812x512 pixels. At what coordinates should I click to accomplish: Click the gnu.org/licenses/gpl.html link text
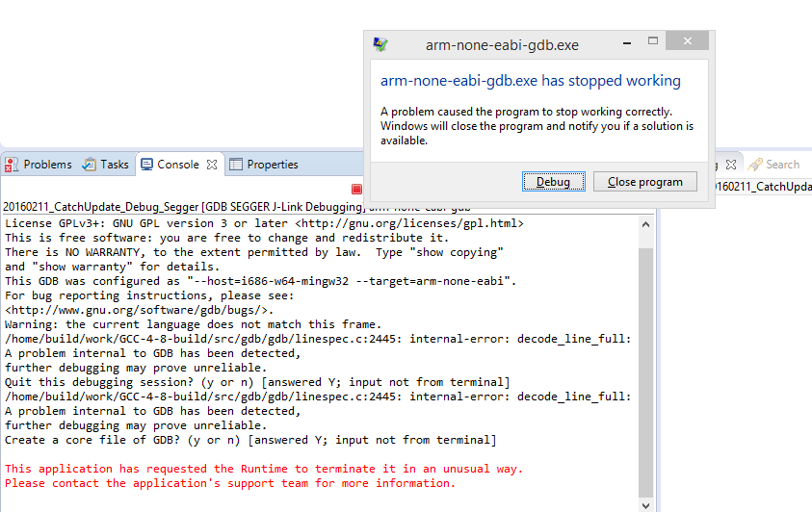pyautogui.click(x=409, y=223)
